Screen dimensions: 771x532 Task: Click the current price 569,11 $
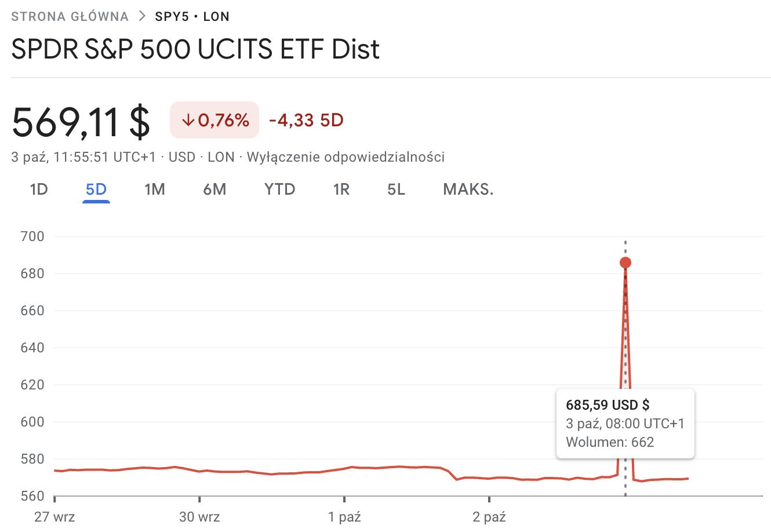(81, 122)
